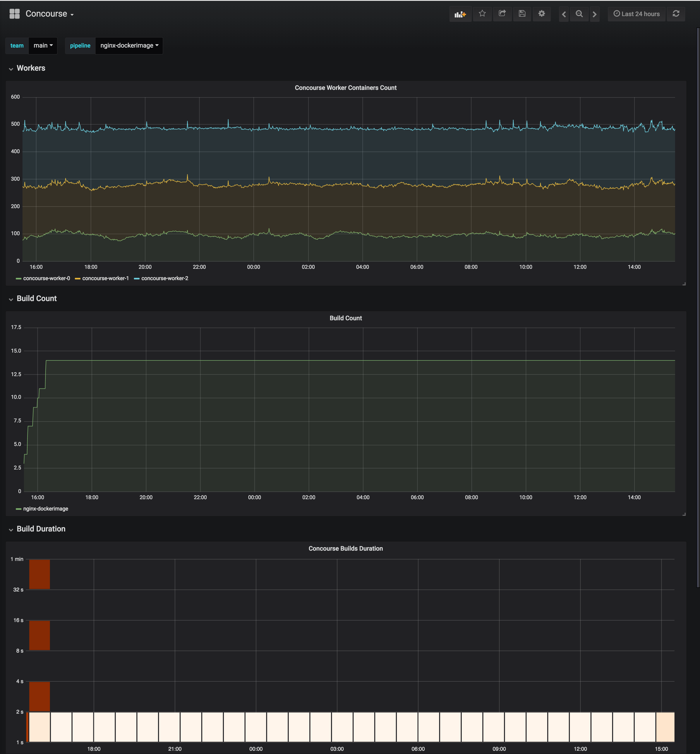Click the Add panel icon

[x=460, y=14]
